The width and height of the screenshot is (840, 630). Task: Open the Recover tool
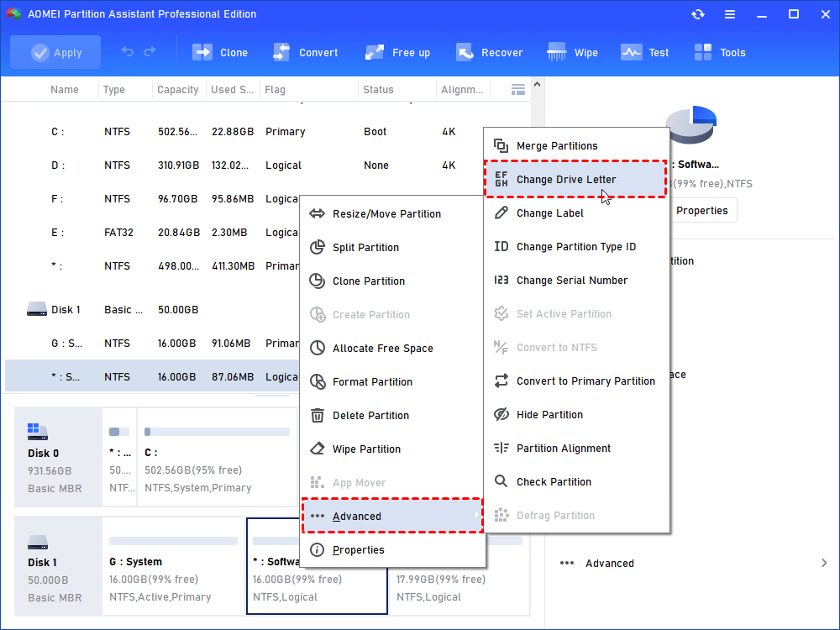(489, 52)
